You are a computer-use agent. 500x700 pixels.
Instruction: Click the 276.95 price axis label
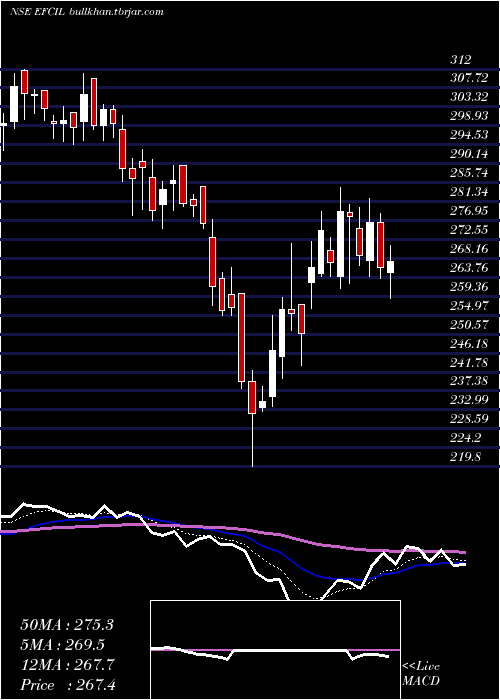click(470, 211)
